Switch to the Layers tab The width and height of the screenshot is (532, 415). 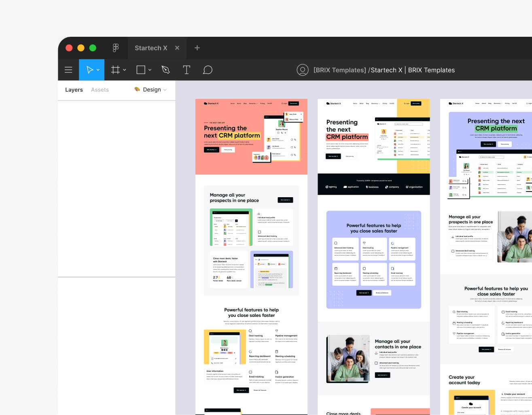tap(74, 89)
